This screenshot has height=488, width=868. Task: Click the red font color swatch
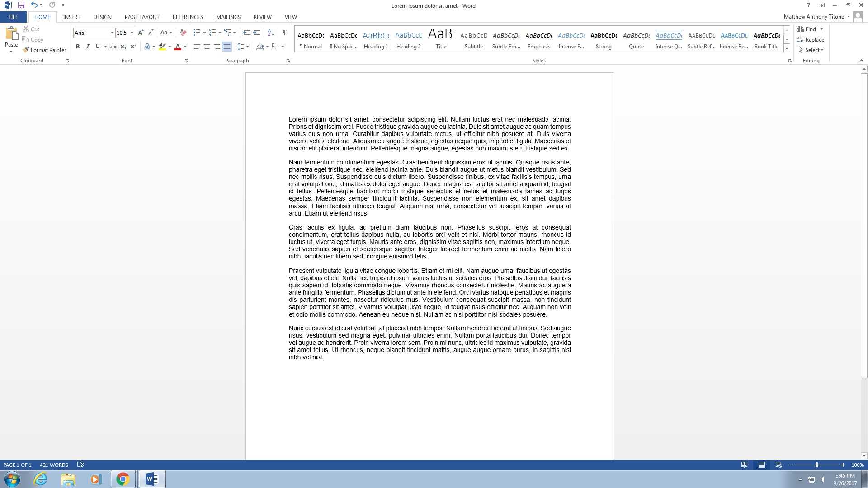tap(178, 47)
